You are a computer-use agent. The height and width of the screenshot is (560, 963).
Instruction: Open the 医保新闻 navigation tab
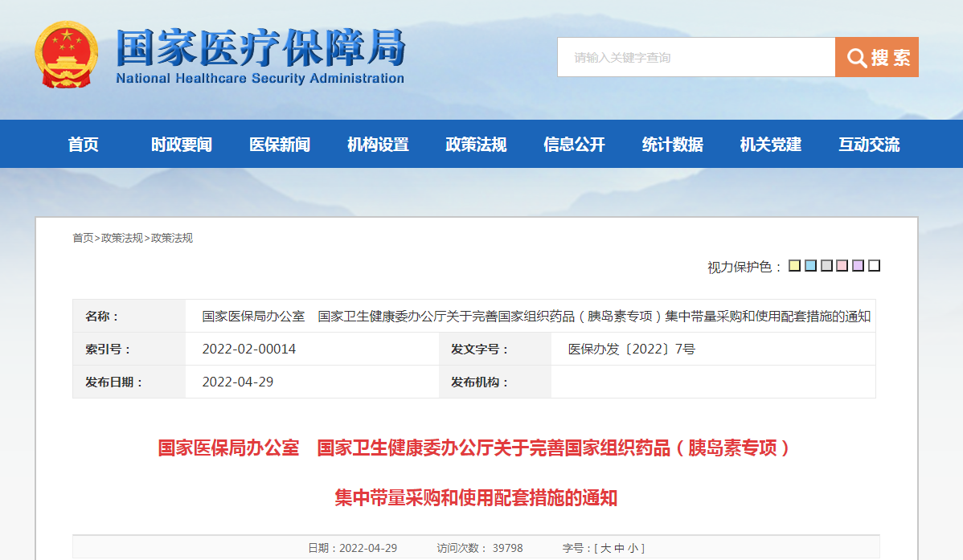280,145
